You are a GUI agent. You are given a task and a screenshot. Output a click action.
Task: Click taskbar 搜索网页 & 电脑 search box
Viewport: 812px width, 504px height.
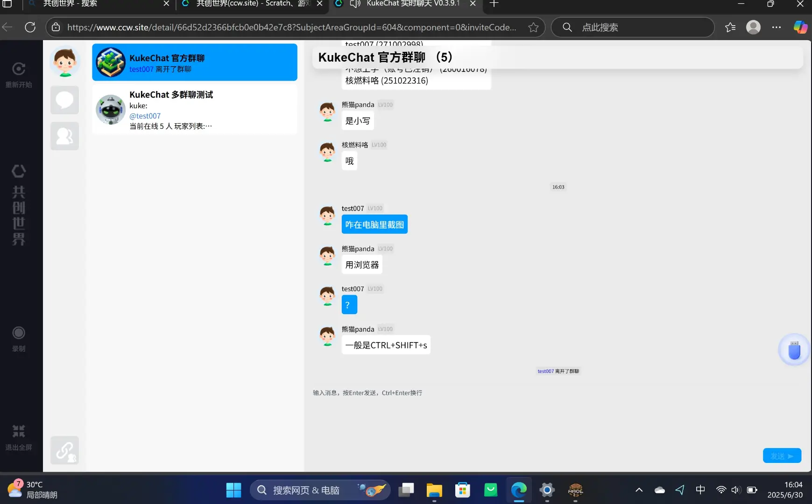pos(320,490)
